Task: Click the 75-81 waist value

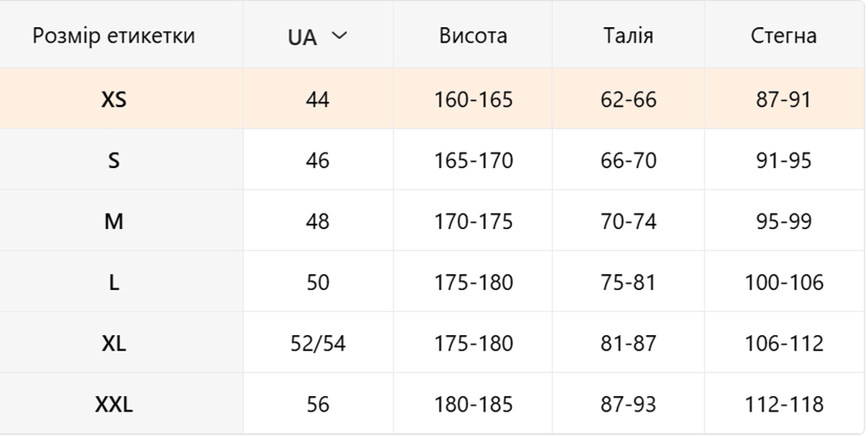Action: 628,282
